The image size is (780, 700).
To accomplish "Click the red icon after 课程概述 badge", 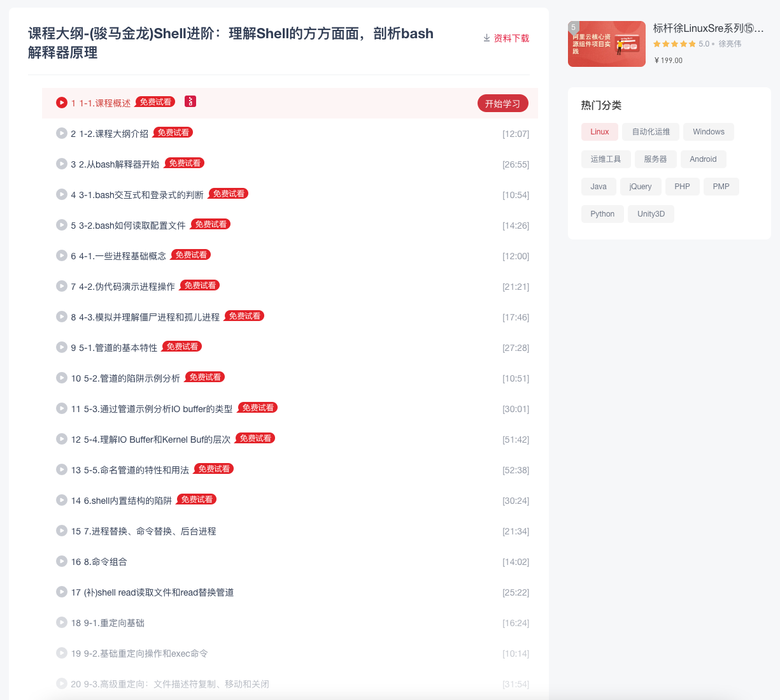I will (x=190, y=101).
